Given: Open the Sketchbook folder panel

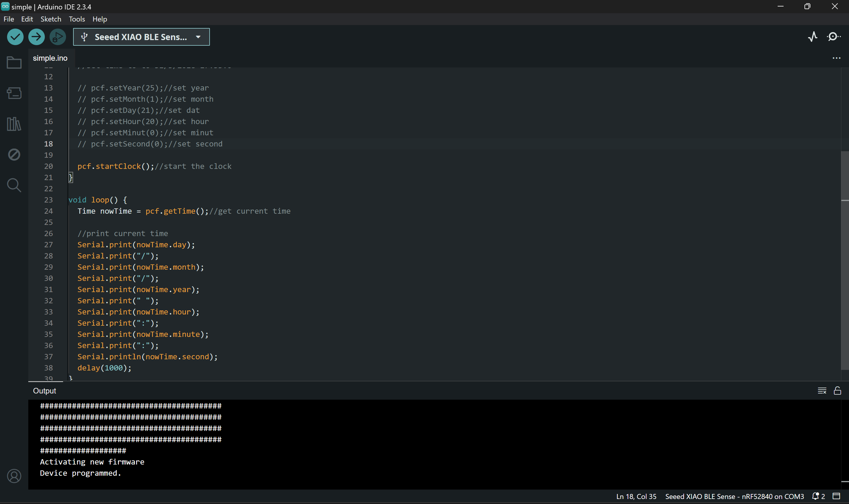Looking at the screenshot, I should pos(14,62).
